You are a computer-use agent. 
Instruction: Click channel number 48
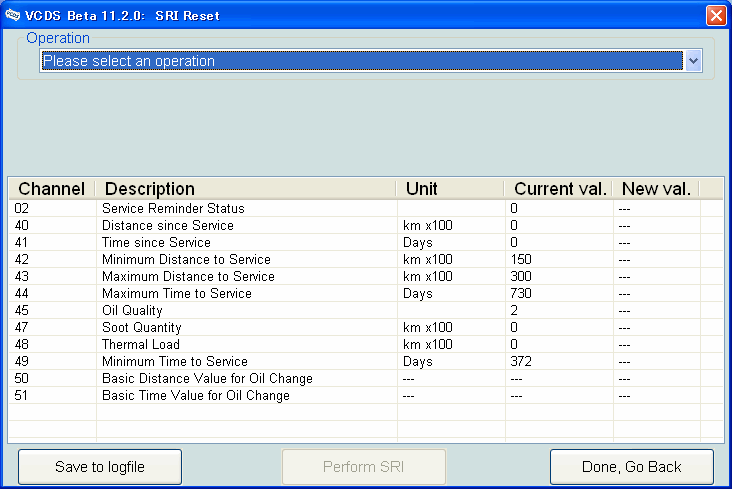[21, 344]
